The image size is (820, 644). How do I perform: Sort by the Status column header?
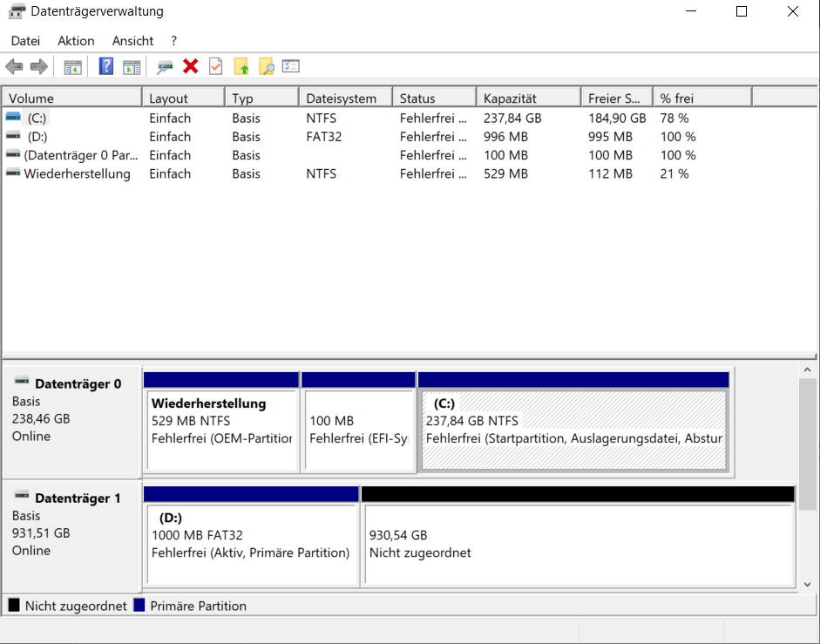435,98
